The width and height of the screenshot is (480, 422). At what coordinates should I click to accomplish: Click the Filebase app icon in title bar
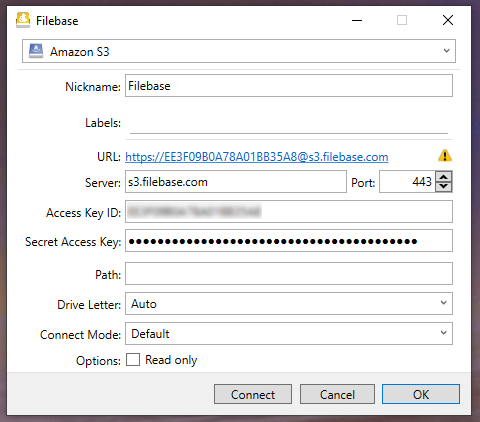pyautogui.click(x=23, y=20)
